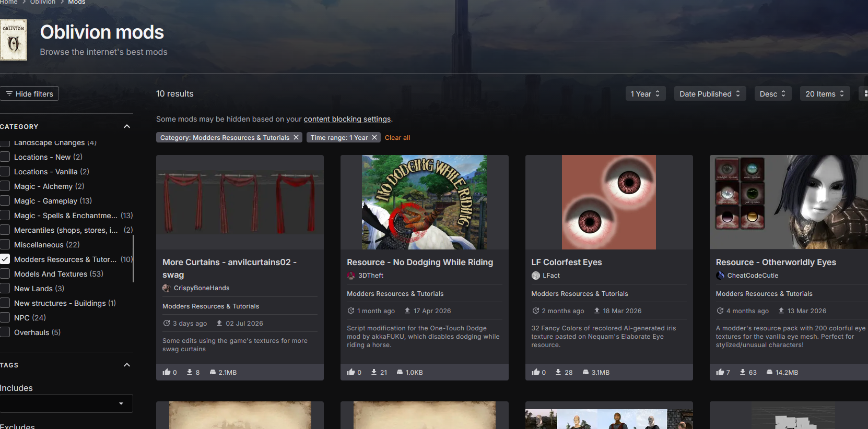Check the Locations - Vanilla category checkbox

click(5, 171)
